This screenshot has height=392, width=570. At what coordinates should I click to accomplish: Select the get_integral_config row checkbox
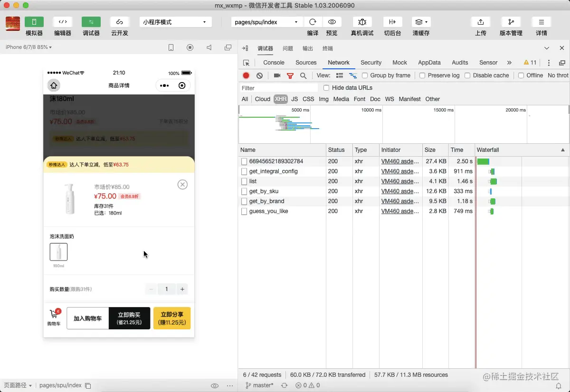pos(244,171)
